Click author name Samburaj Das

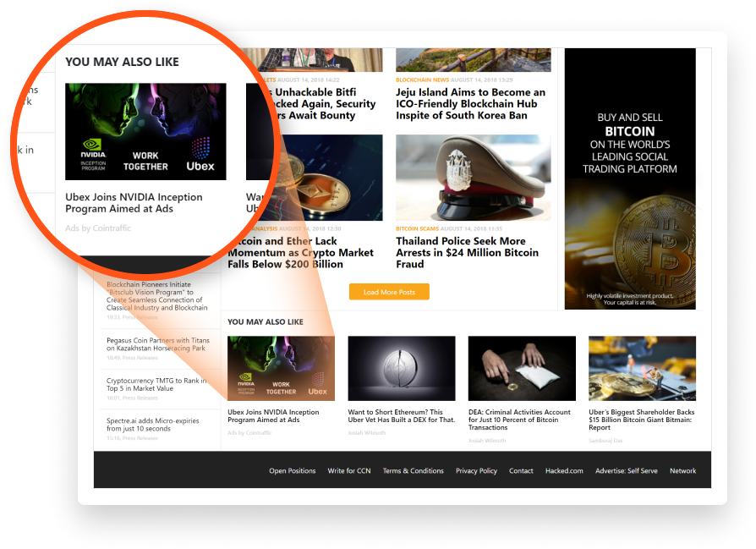605,441
